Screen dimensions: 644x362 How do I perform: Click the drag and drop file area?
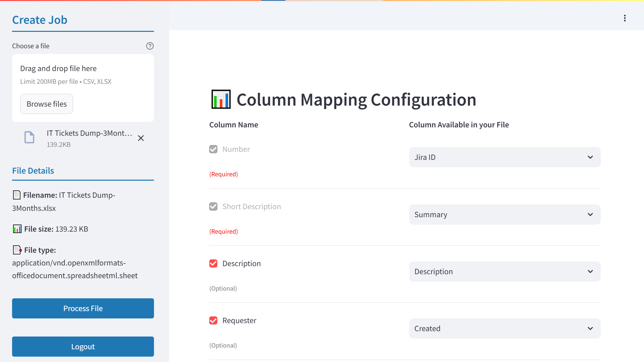[x=83, y=74]
